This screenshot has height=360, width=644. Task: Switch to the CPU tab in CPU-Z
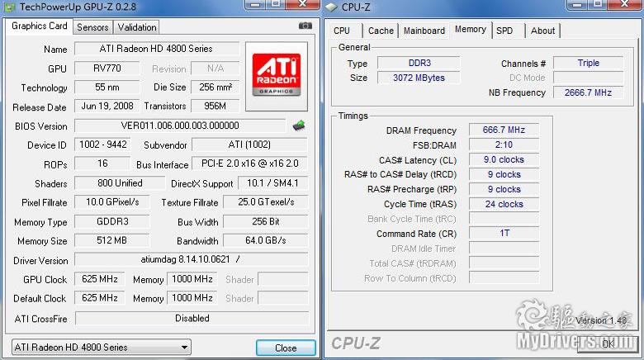[342, 31]
